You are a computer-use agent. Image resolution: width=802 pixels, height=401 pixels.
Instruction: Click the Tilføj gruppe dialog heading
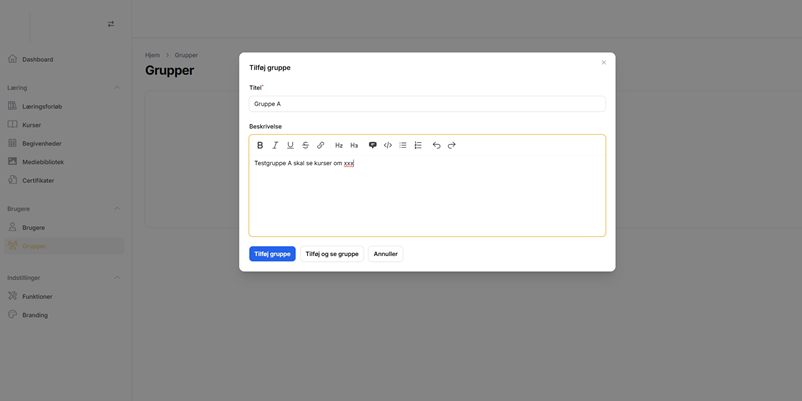(x=270, y=68)
